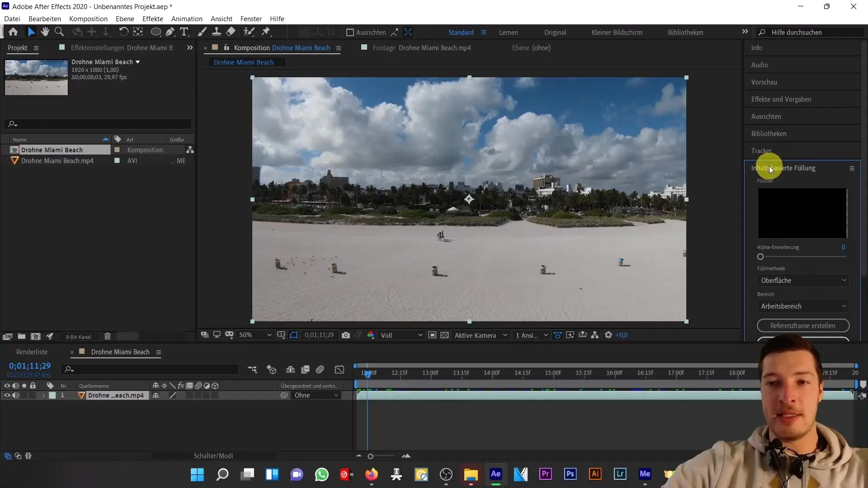868x488 pixels.
Task: Click Referenzframe erstellen button
Action: click(x=803, y=325)
